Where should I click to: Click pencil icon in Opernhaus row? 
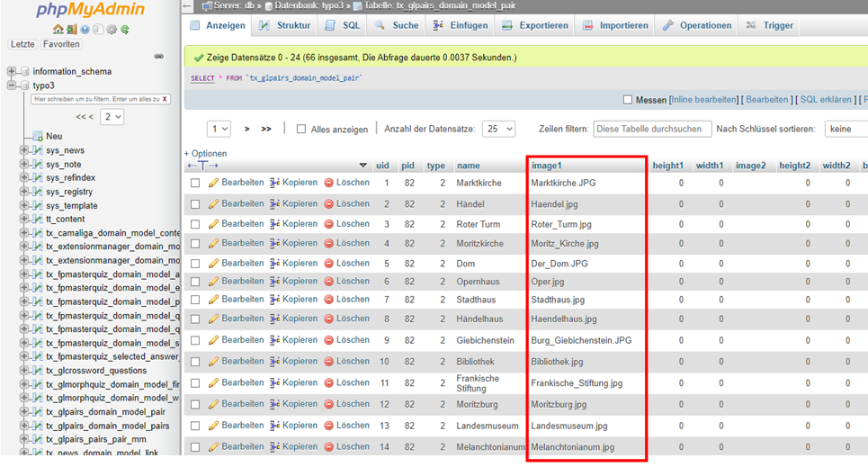pyautogui.click(x=213, y=281)
